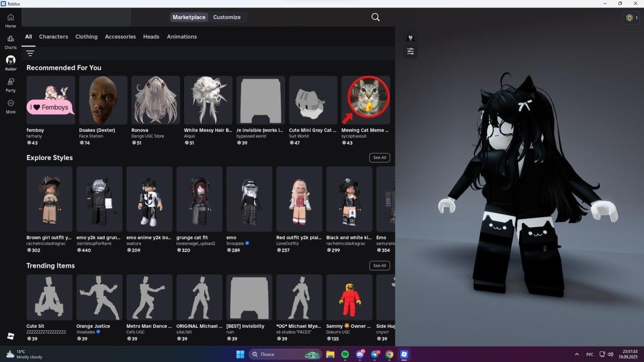644x362 pixels.
Task: Select the Clothing category tab
Action: click(x=87, y=37)
